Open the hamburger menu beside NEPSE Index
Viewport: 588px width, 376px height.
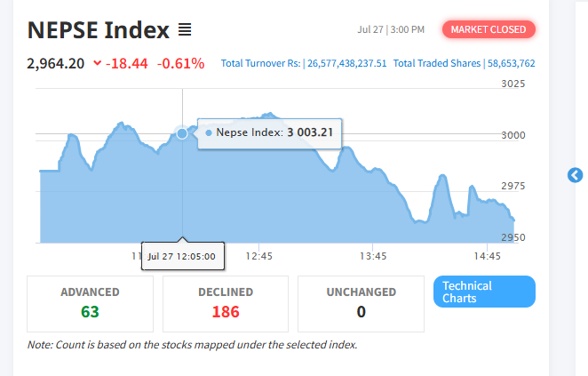click(x=185, y=29)
